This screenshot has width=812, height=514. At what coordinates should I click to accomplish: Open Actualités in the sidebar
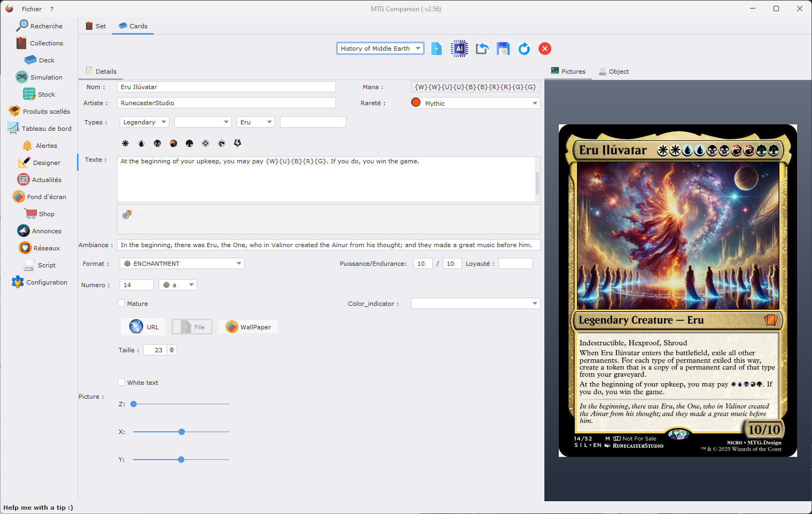40,179
